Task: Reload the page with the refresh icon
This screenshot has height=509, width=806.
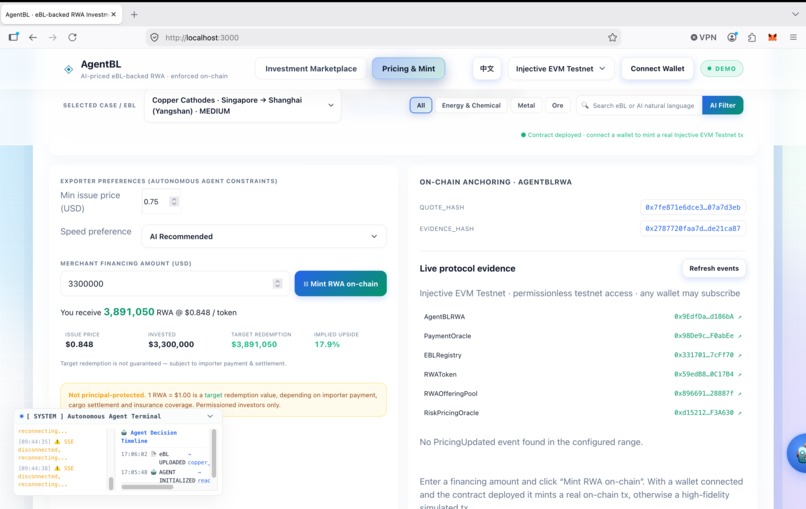Action: coord(72,38)
